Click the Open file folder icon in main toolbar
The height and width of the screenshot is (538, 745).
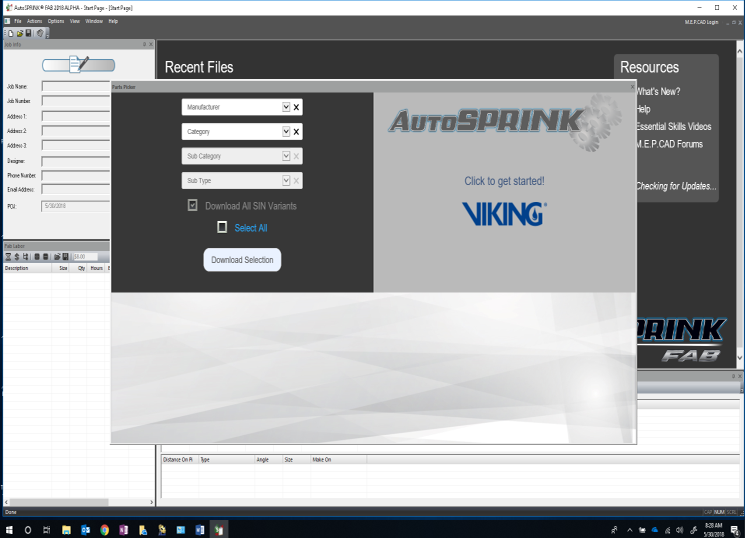(x=20, y=33)
